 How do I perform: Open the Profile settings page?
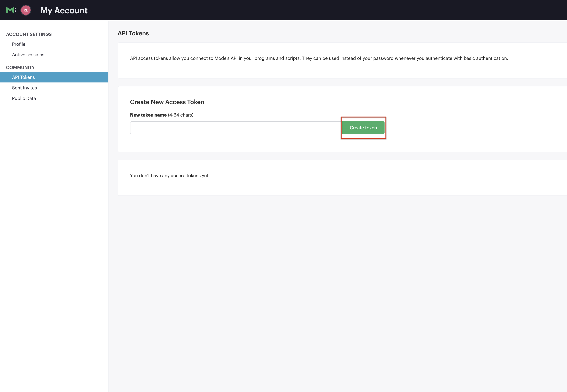click(x=19, y=44)
